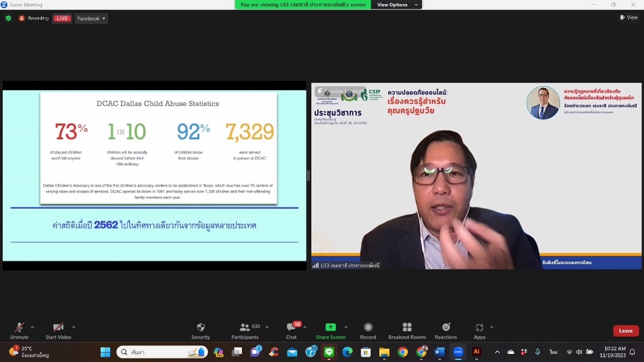Viewport: 644px width, 362px height.
Task: Click Remove Spotlight on the speaker video
Action: (x=341, y=91)
